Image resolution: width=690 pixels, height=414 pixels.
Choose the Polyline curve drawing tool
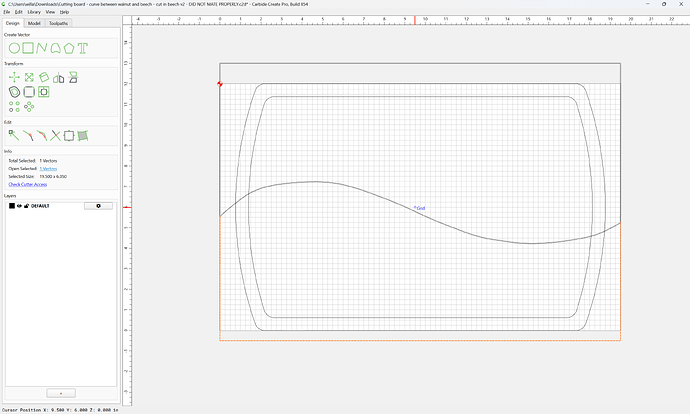click(x=42, y=48)
